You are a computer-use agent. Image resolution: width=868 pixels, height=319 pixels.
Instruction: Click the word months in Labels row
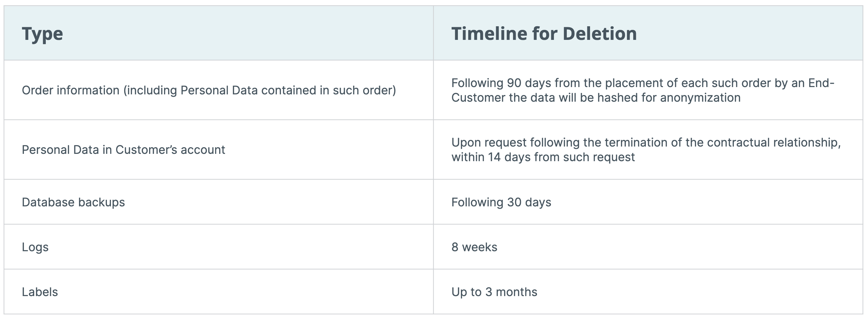click(517, 292)
